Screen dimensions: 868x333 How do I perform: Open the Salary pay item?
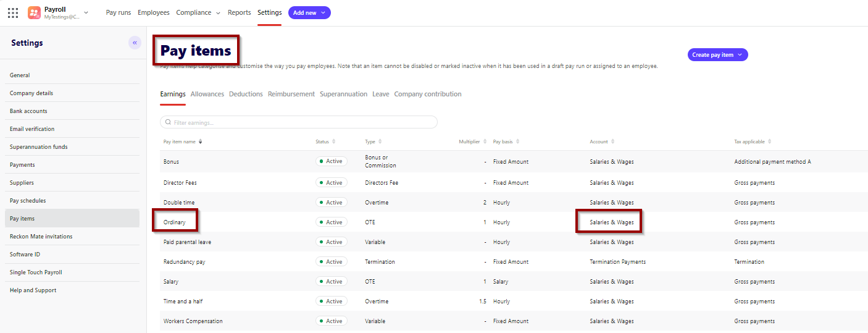(x=171, y=282)
